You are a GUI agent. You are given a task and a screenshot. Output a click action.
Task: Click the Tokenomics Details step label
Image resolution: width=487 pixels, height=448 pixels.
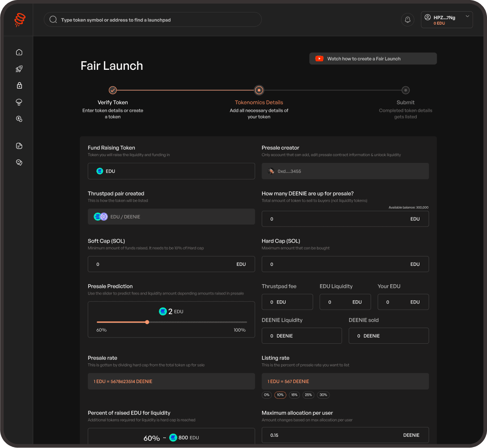click(259, 102)
